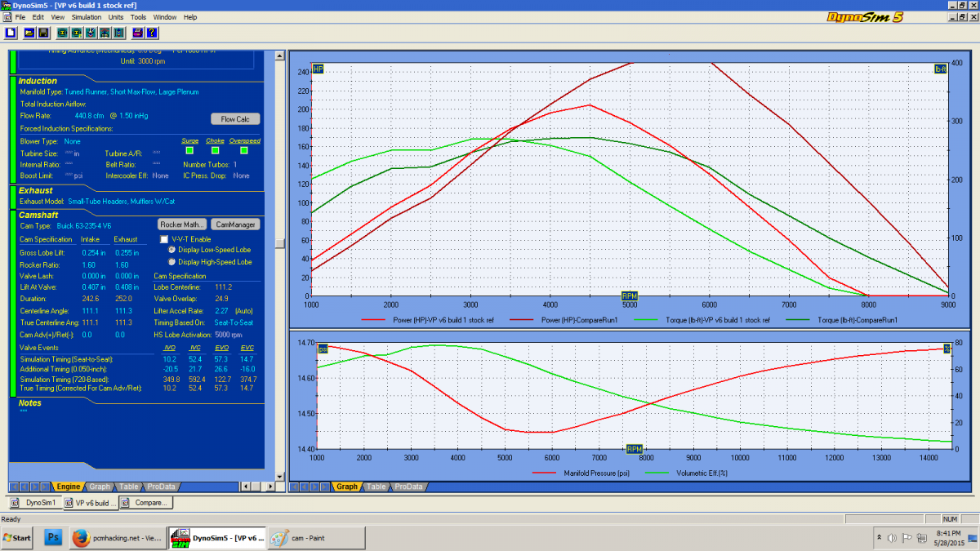Click the yellow question-mark Help toolbar icon

pyautogui.click(x=152, y=33)
